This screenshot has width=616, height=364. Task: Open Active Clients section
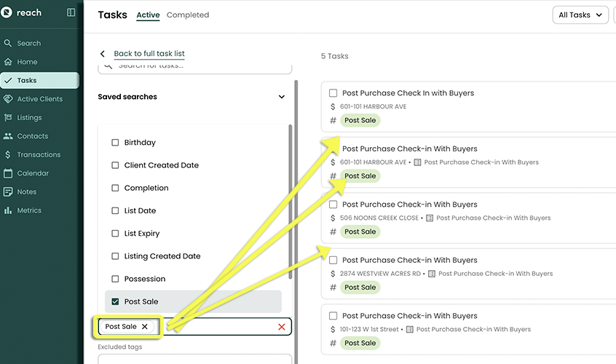click(39, 99)
